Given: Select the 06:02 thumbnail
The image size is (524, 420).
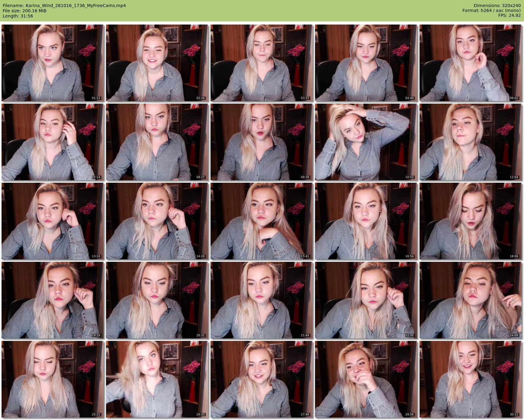Looking at the screenshot, I should pyautogui.click(x=470, y=63).
